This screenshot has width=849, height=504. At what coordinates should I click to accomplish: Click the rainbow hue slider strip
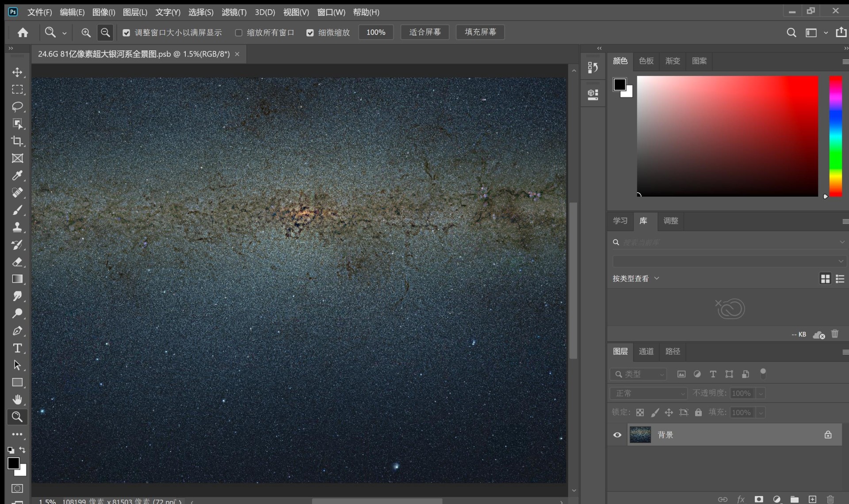point(835,136)
